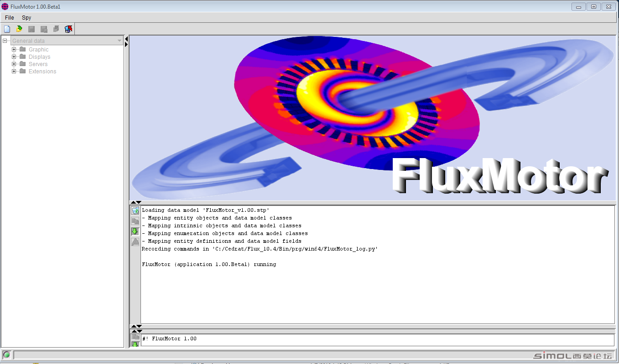Click up arrow on graphic/output pane divider

133,202
